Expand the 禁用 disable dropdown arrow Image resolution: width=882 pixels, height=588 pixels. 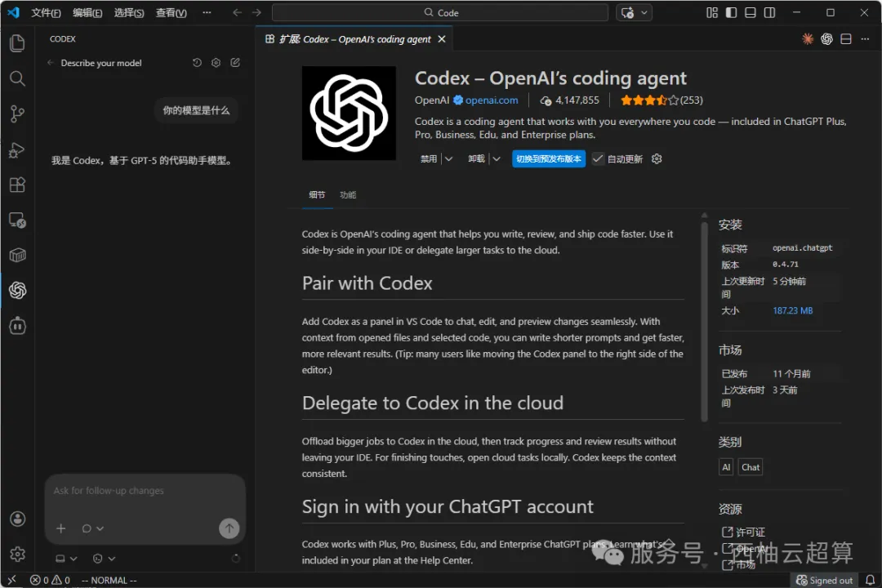448,158
